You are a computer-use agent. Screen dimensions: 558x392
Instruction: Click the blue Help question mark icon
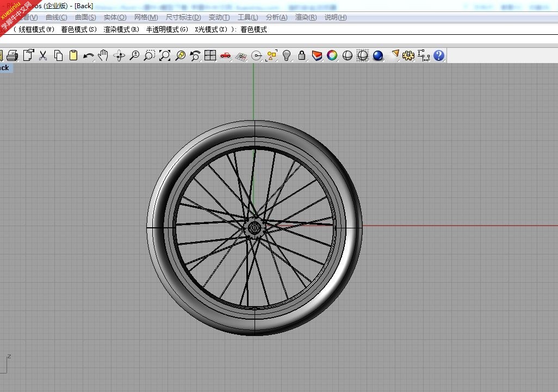point(439,55)
